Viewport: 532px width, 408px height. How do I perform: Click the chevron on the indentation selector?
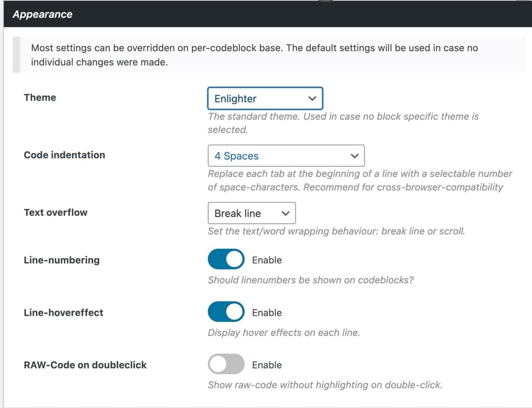click(354, 155)
